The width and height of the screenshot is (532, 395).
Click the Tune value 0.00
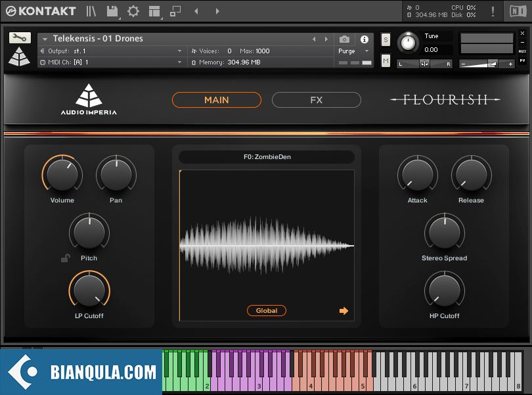click(432, 49)
